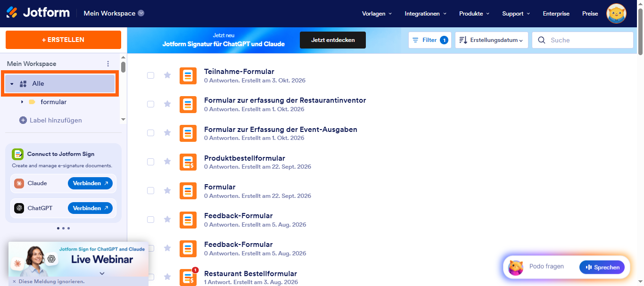The height and width of the screenshot is (286, 644).
Task: Tick the Teilnahme-Formular checkbox
Action: [x=150, y=75]
